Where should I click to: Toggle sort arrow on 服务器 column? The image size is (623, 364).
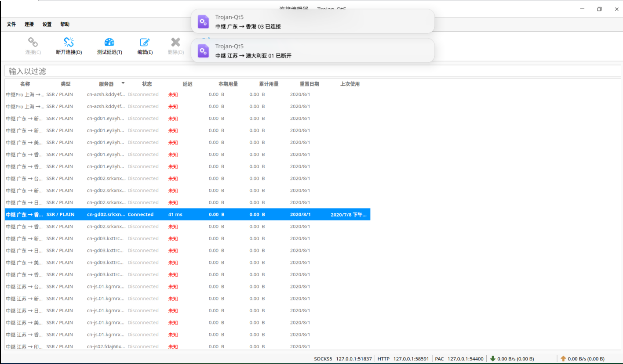tap(123, 83)
